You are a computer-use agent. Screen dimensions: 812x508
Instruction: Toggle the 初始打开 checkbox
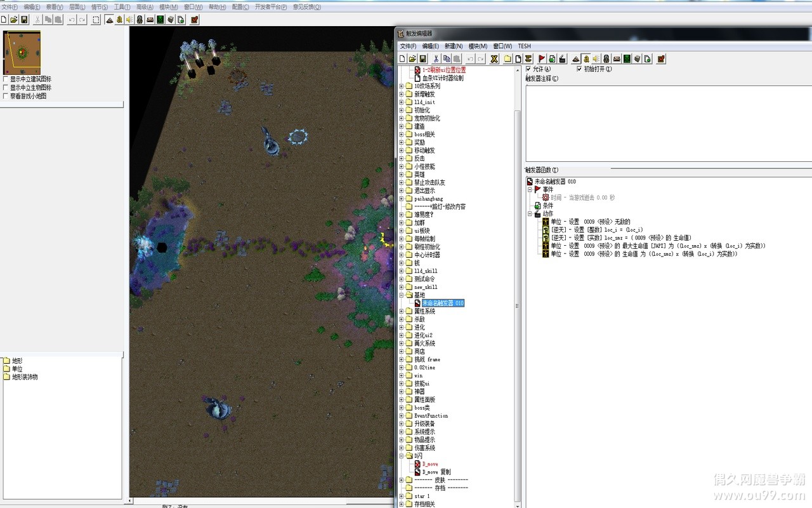pos(579,69)
